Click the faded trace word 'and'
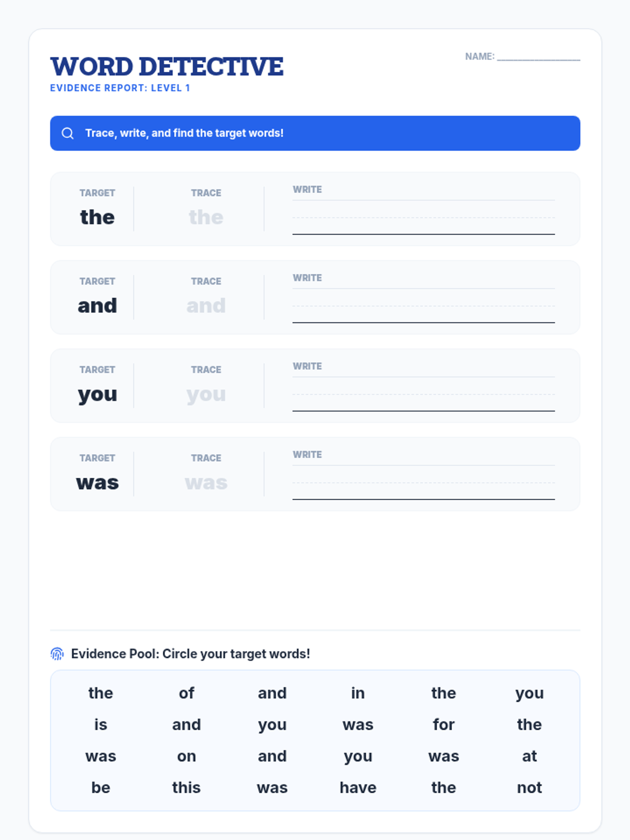 tap(206, 306)
